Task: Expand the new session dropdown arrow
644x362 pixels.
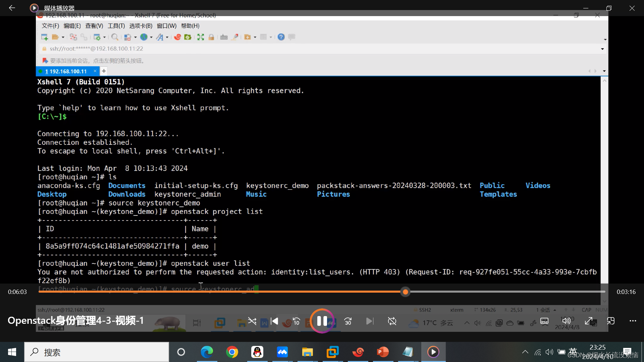Action: tap(64, 37)
